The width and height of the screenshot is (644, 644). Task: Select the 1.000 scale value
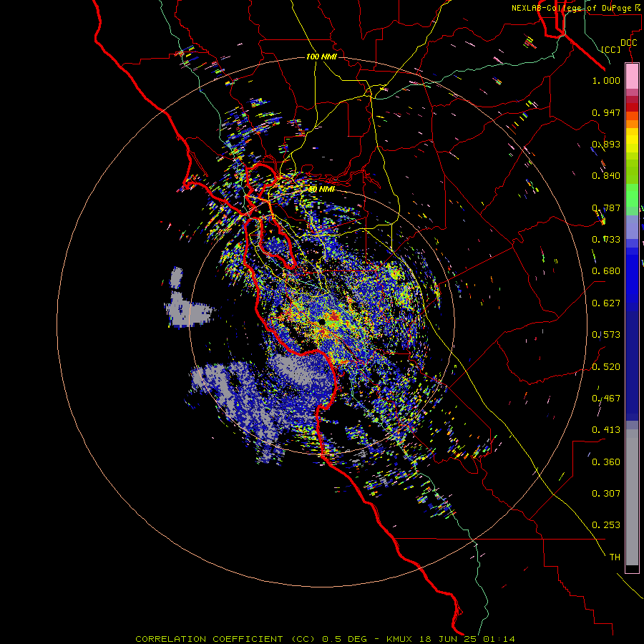[606, 80]
